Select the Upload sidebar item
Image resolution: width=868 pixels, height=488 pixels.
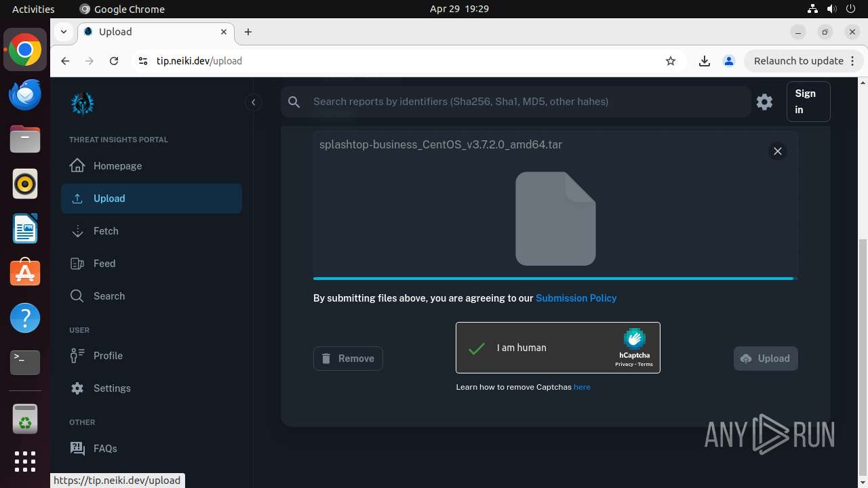click(151, 199)
